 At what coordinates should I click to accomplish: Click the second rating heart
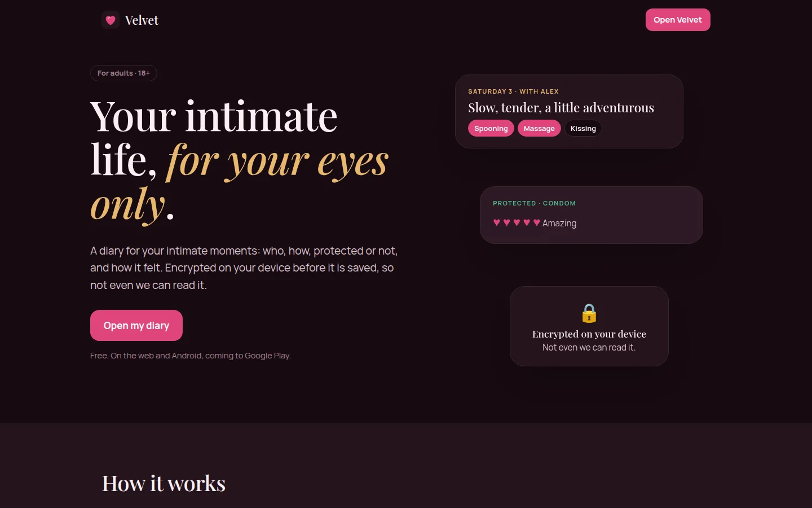tap(507, 222)
